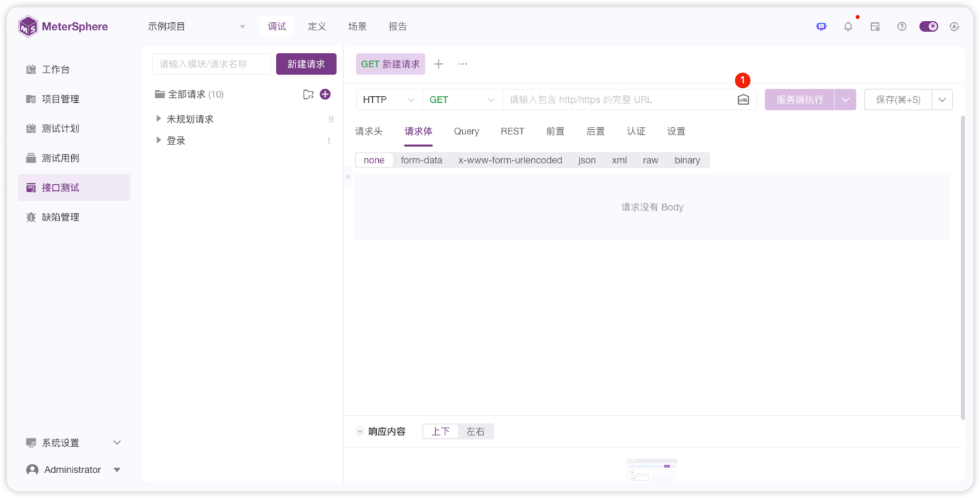Select the binary body type
The height and width of the screenshot is (498, 980).
(687, 160)
